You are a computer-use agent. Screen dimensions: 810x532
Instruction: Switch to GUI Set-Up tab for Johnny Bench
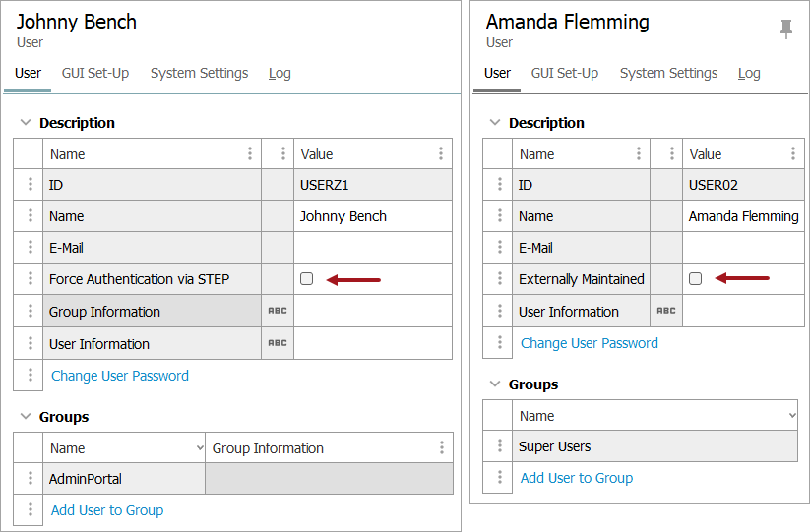(x=95, y=74)
